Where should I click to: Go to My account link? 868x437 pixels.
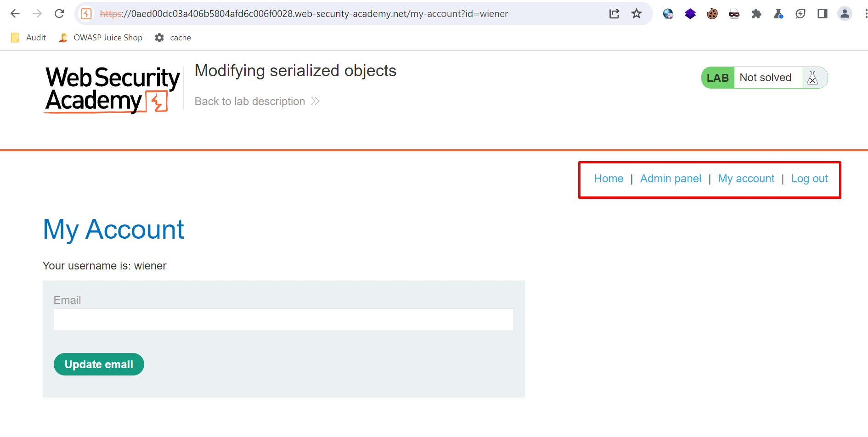pyautogui.click(x=746, y=179)
